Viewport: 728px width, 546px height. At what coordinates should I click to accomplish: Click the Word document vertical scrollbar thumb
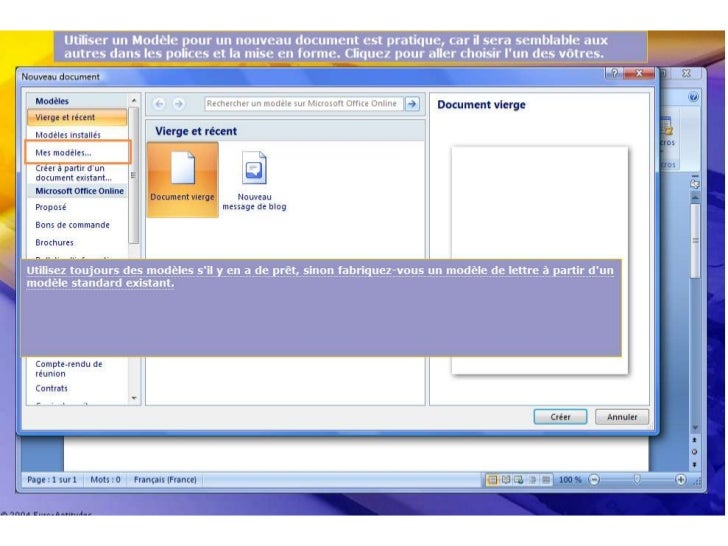(695, 240)
